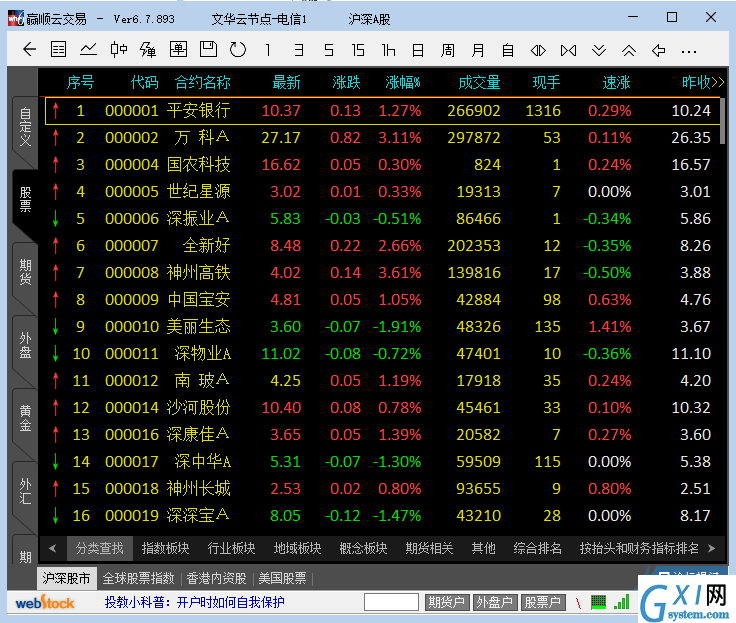Sort by the 涨跌 column header

(346, 83)
